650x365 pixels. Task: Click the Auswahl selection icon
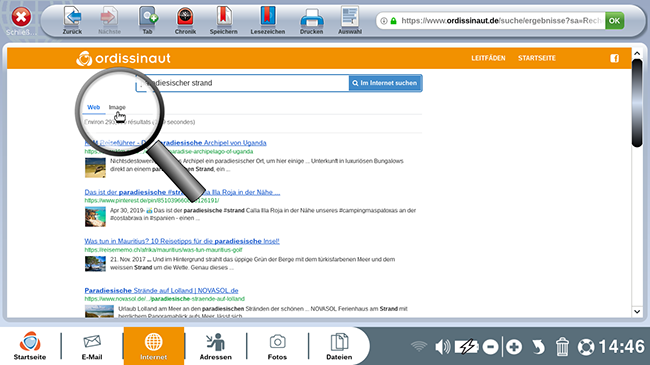(x=350, y=17)
